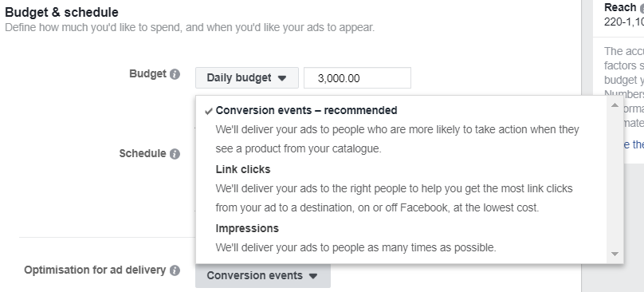Click the Optimisation for ad delivery label

(x=95, y=270)
